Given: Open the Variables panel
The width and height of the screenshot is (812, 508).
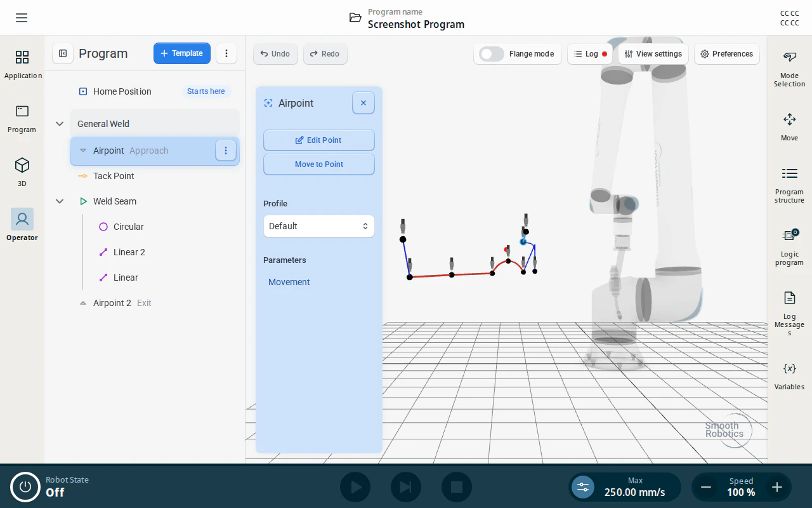Looking at the screenshot, I should point(789,376).
